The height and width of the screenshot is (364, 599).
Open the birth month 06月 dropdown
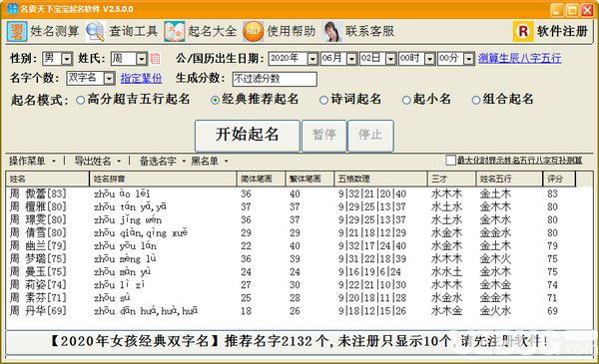(351, 59)
